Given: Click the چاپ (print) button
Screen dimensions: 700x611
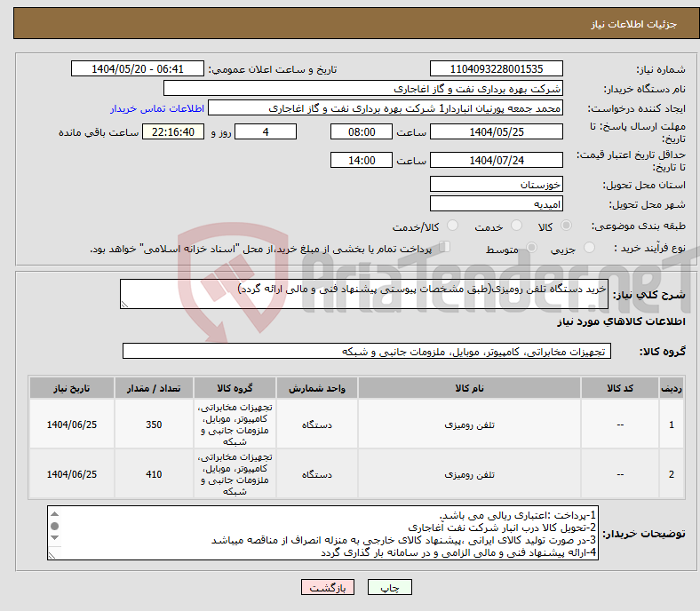Looking at the screenshot, I should pos(389,587).
